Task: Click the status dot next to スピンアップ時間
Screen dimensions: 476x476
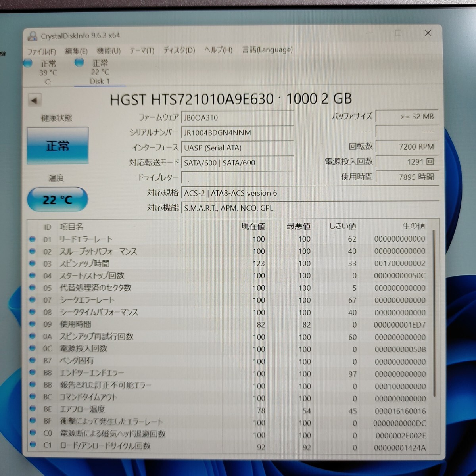Action: pos(33,263)
